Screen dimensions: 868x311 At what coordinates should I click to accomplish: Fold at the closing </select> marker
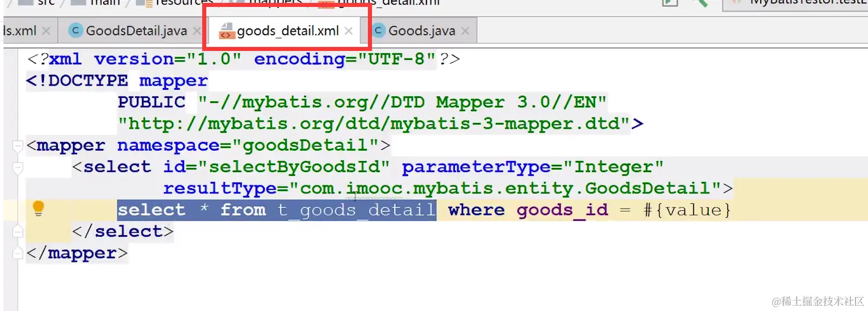click(18, 232)
